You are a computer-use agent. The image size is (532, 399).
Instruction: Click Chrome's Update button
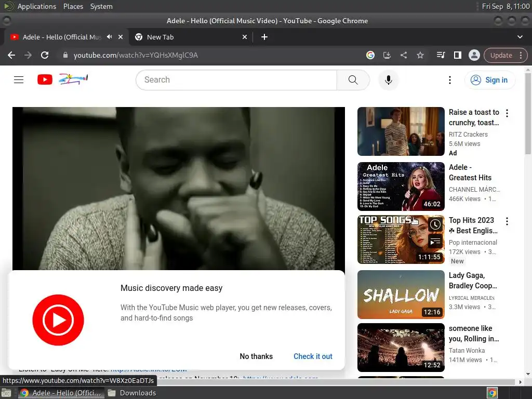point(501,55)
